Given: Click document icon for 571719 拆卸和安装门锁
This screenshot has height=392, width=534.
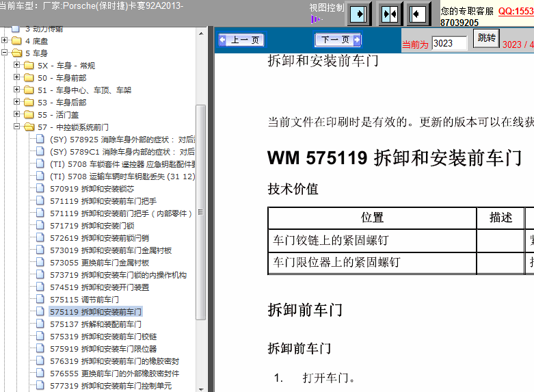Looking at the screenshot, I should (x=40, y=225).
